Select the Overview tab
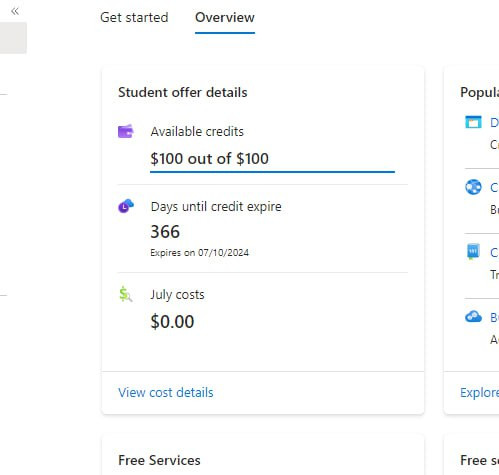499x475 pixels. pyautogui.click(x=225, y=17)
